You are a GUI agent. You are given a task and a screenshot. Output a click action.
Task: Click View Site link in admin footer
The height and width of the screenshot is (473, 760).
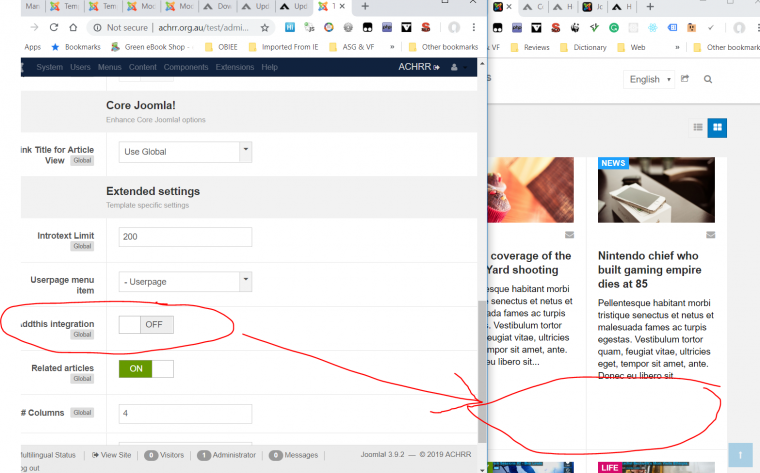tap(111, 455)
